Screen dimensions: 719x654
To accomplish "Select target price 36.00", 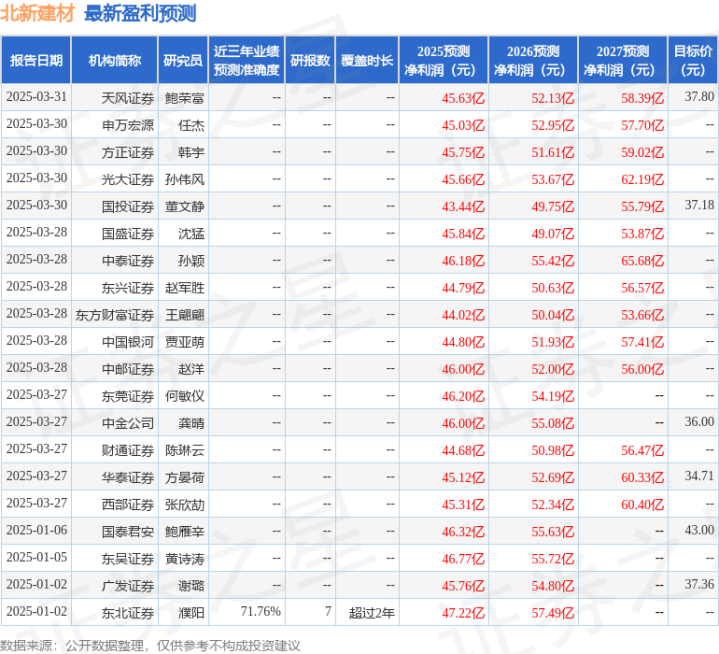I will click(699, 421).
